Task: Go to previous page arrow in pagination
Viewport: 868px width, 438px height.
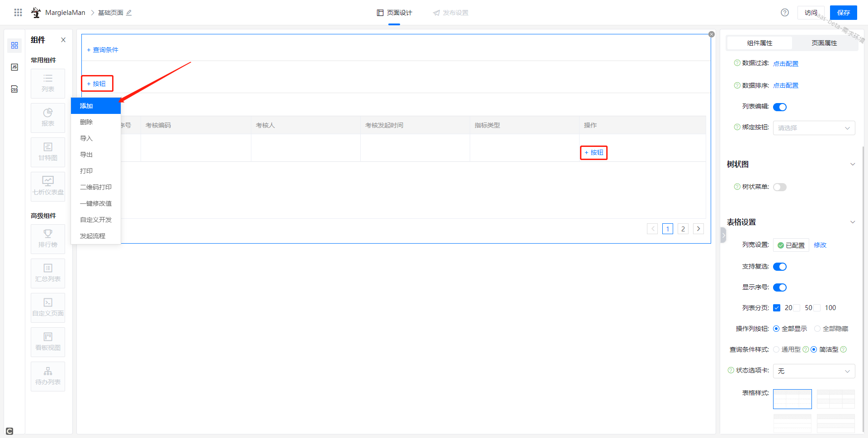Action: point(652,229)
